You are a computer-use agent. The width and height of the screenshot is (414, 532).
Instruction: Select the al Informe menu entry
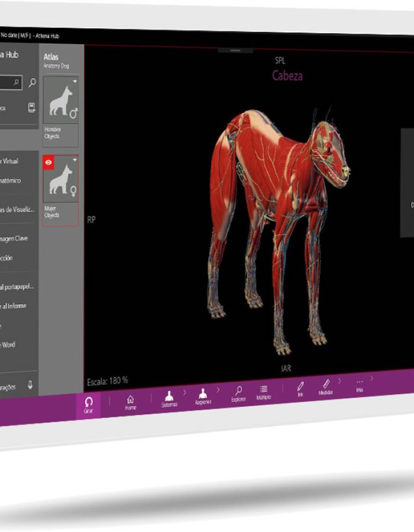pyautogui.click(x=14, y=306)
